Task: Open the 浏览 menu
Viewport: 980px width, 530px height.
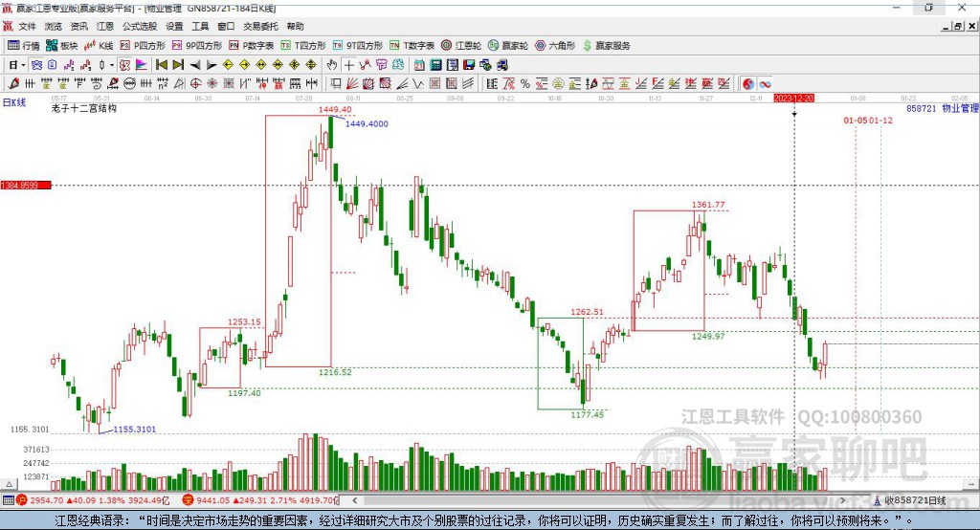Action: tap(54, 26)
